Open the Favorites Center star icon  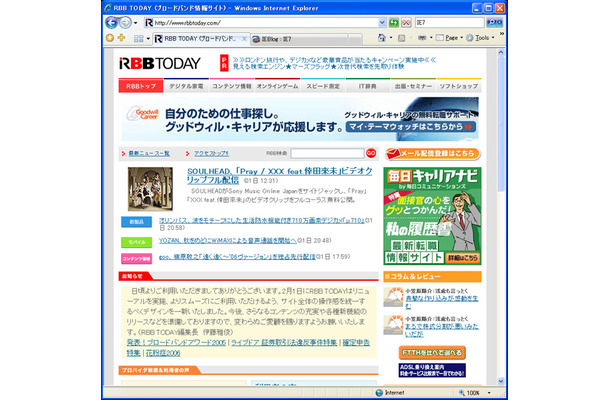tap(110, 38)
